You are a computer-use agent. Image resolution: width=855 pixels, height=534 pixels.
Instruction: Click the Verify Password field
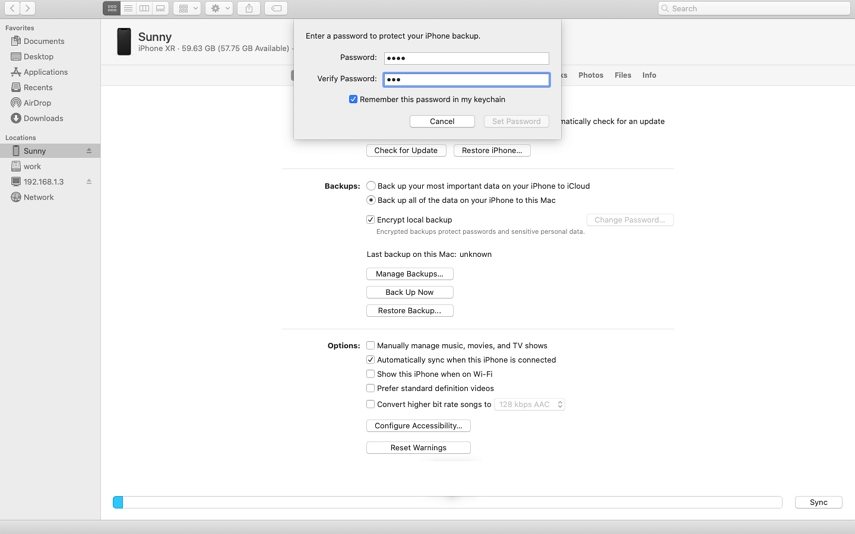coord(466,79)
